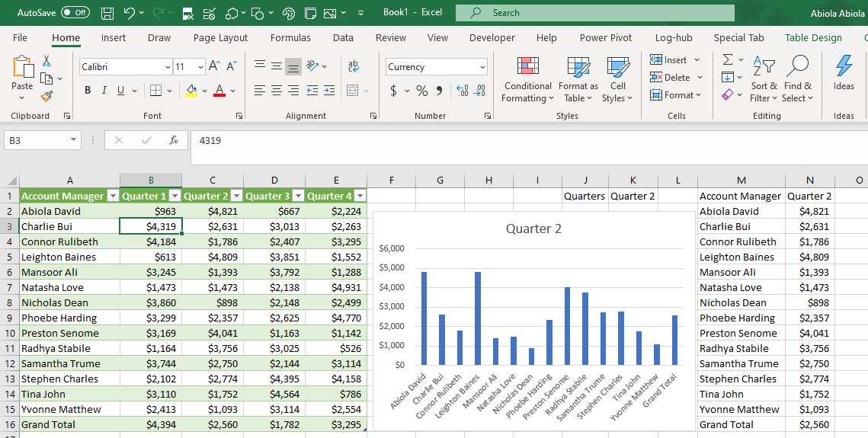Apply Comma Style format

click(439, 91)
